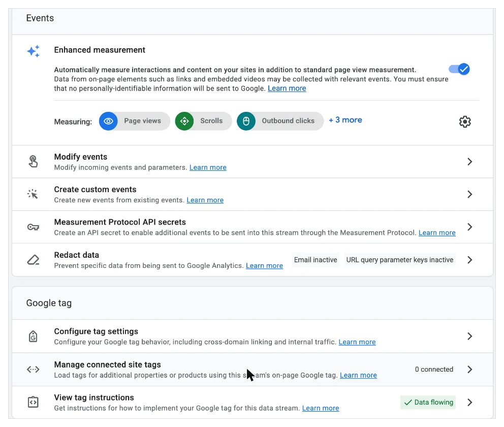Expand Modify events chevron arrow
Screen dimensions: 504x427
[x=469, y=162]
